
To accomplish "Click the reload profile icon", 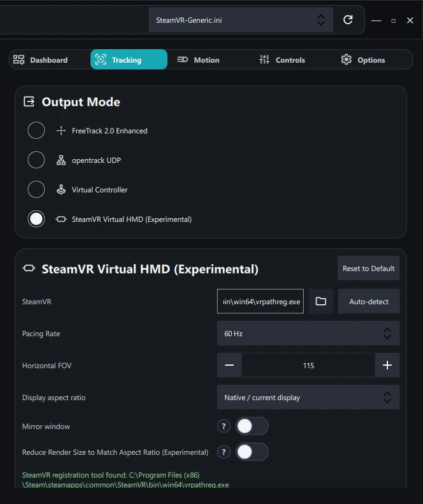I will click(348, 20).
